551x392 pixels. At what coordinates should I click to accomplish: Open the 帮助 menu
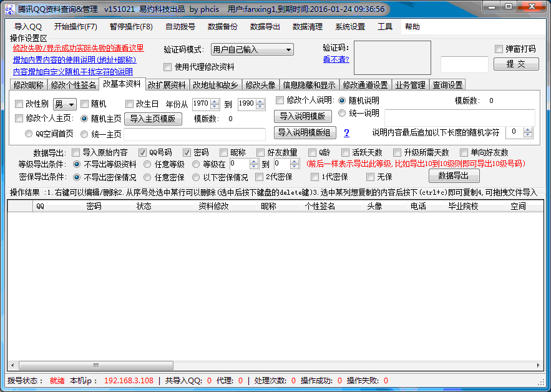pos(412,27)
